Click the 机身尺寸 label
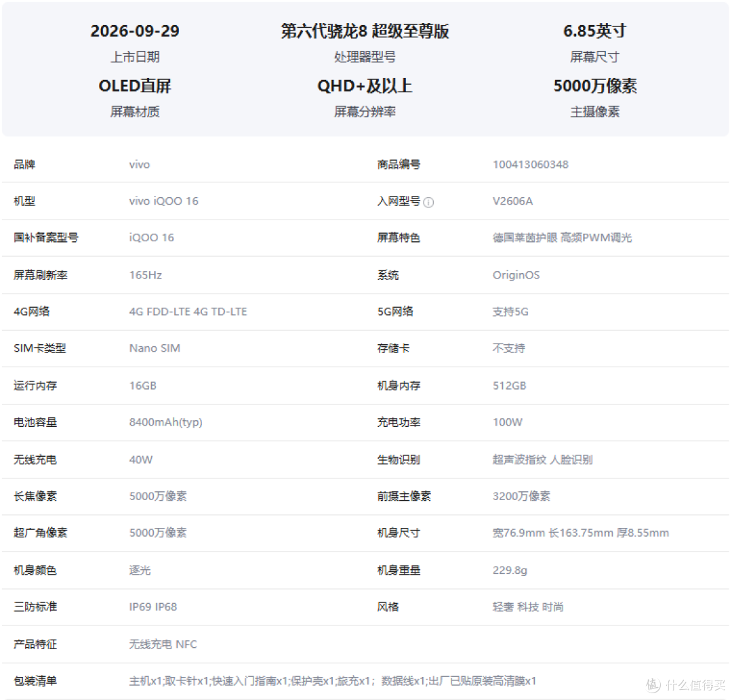The width and height of the screenshot is (732, 700). pos(399,533)
